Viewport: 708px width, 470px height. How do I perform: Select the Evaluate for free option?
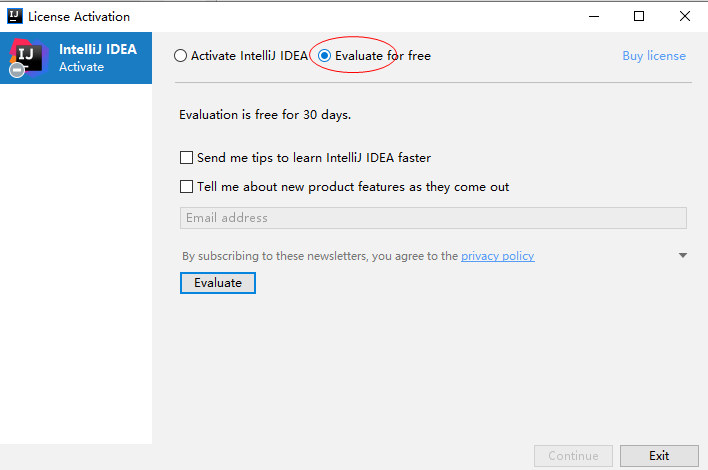(x=325, y=56)
